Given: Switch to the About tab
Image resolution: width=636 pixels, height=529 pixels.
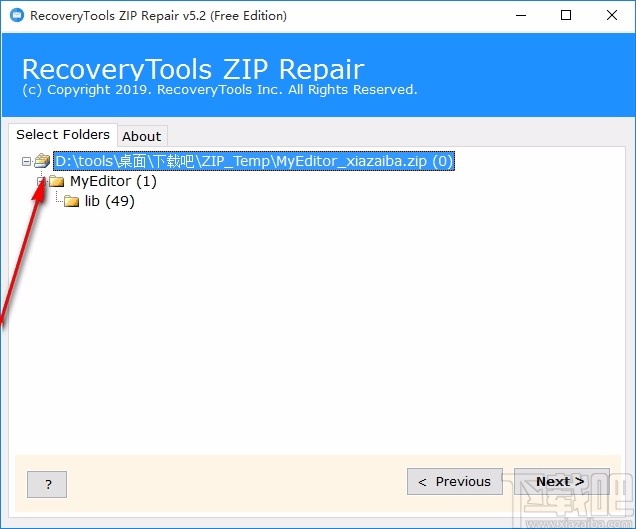Looking at the screenshot, I should (x=142, y=136).
